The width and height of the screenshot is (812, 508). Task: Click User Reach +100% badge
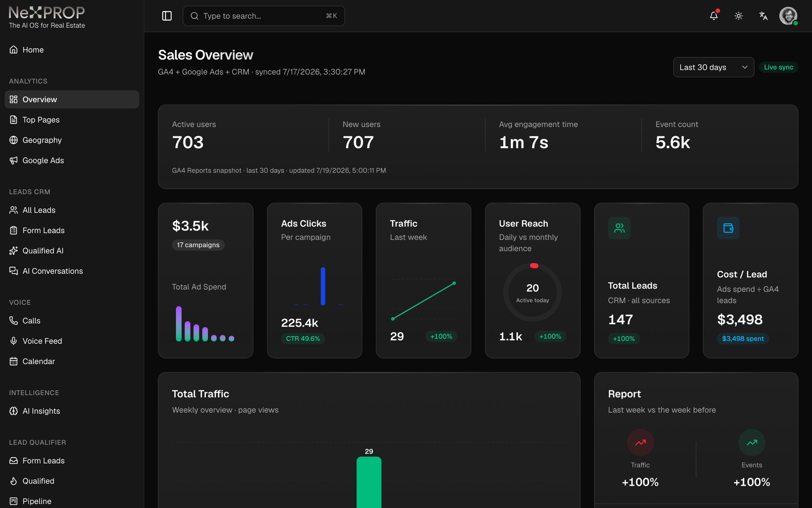click(550, 336)
